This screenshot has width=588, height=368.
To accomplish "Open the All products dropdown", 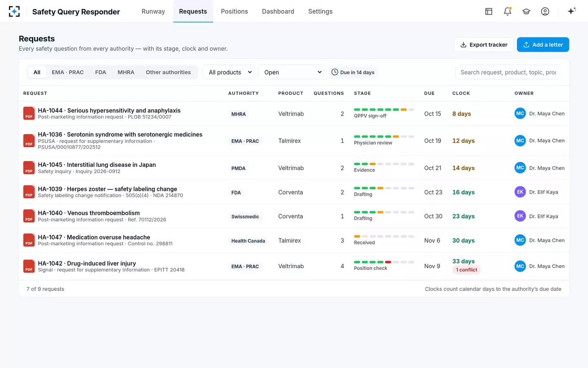I will pyautogui.click(x=228, y=72).
